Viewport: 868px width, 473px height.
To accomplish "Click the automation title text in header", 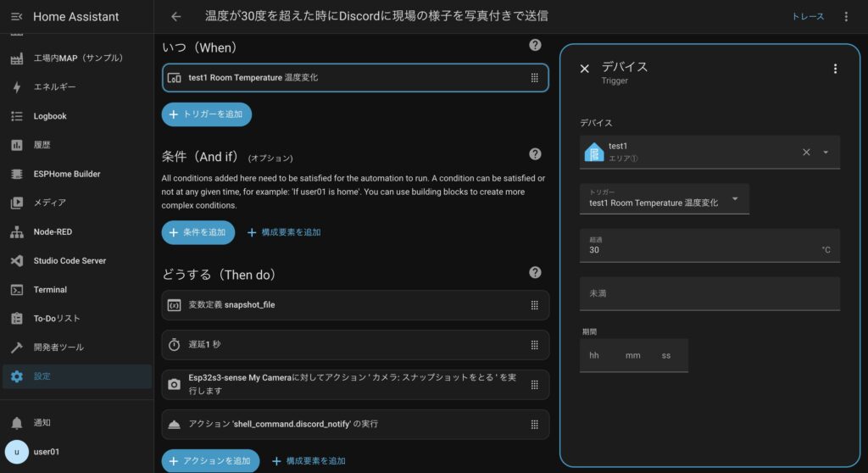I will tap(376, 16).
